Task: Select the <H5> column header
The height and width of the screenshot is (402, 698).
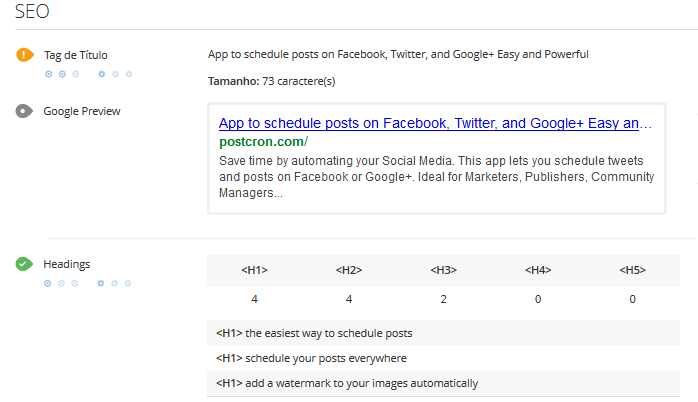Action: coord(632,270)
